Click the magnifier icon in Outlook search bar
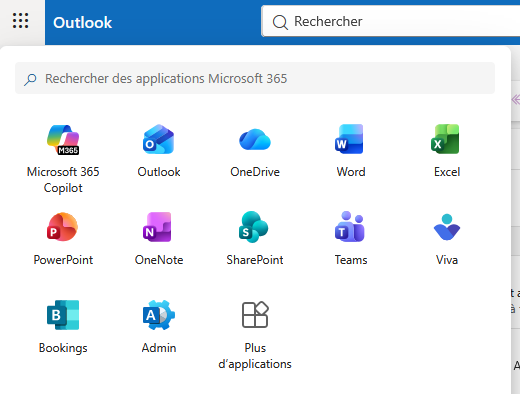 [280, 22]
